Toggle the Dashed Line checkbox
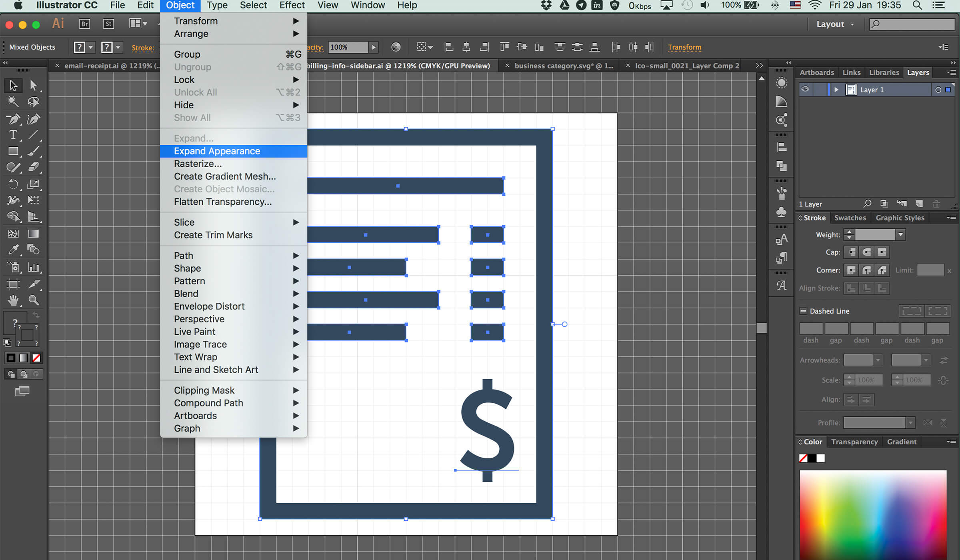The width and height of the screenshot is (960, 560). point(803,311)
